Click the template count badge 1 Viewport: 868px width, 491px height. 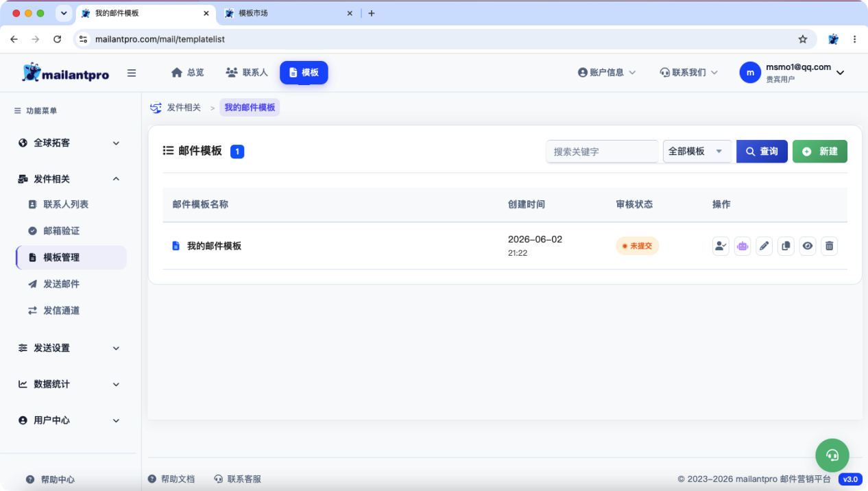[237, 152]
